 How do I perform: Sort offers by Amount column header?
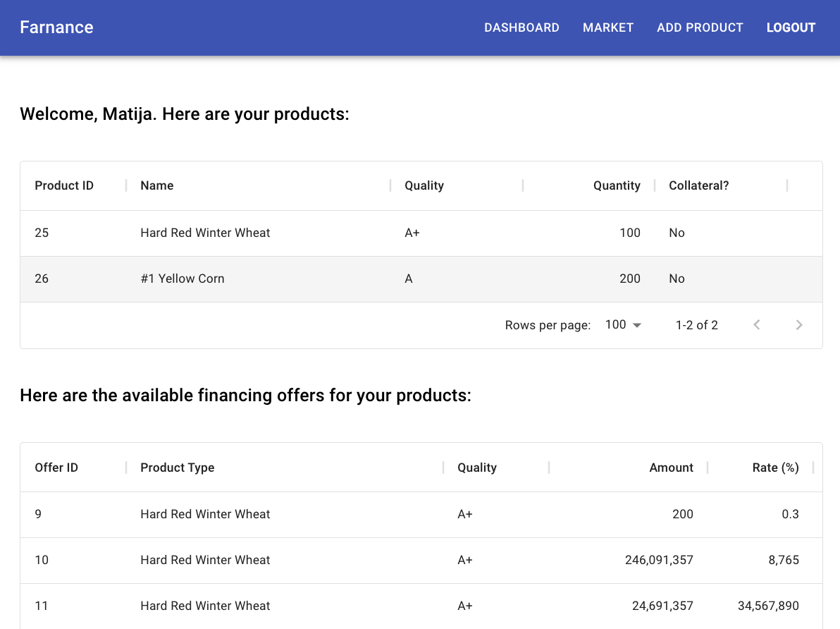pos(671,468)
